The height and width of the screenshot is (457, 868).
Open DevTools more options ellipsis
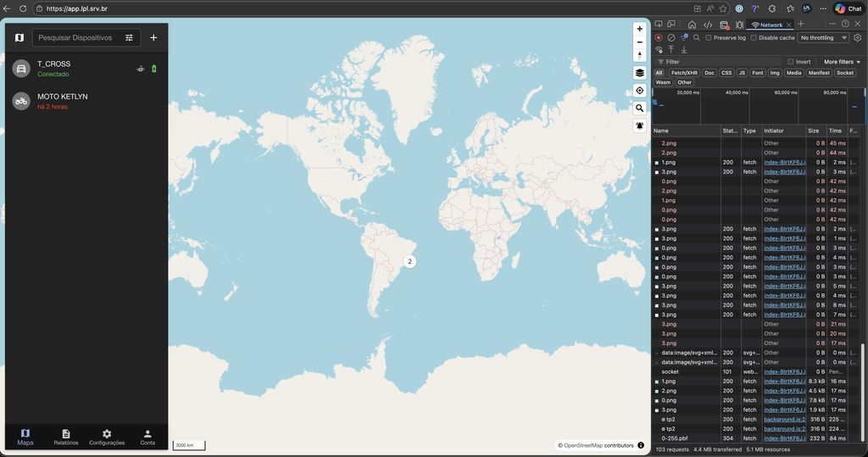coord(832,24)
